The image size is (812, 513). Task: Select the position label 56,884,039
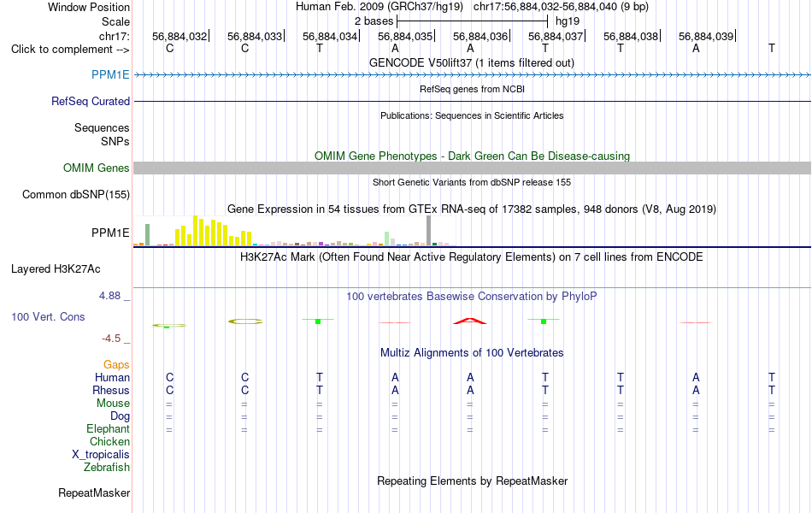click(706, 36)
